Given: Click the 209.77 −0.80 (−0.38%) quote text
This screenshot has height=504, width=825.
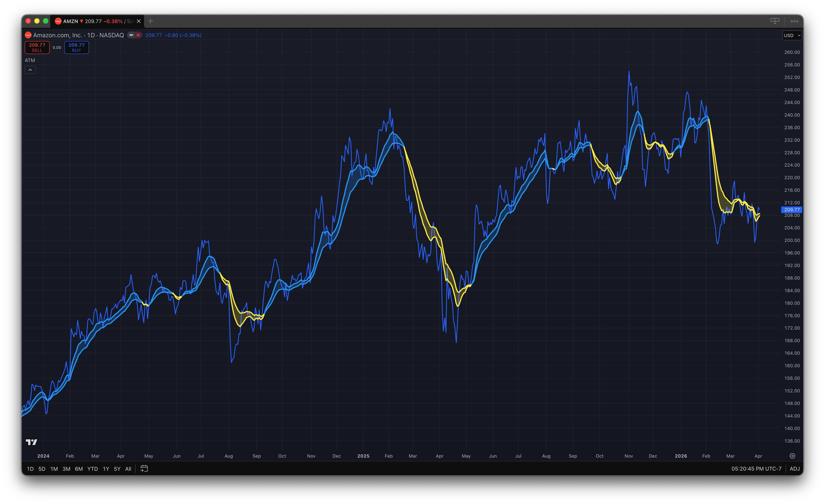Looking at the screenshot, I should click(x=173, y=35).
